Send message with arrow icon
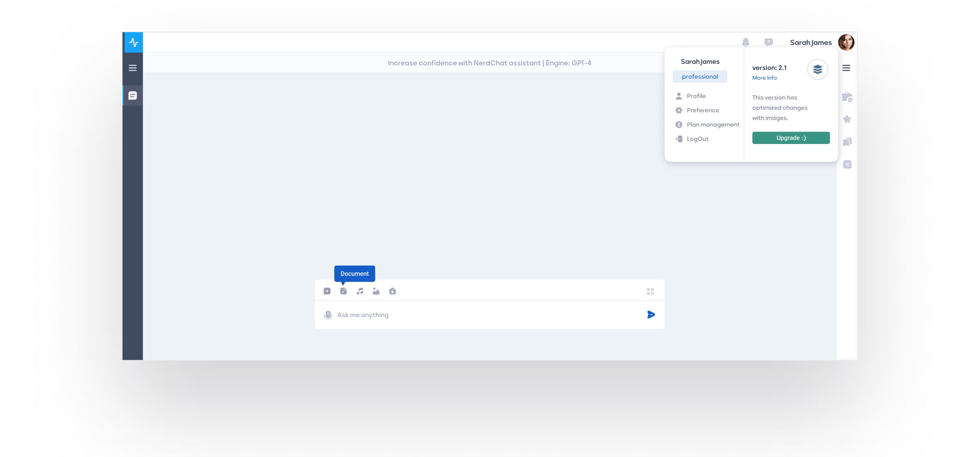The width and height of the screenshot is (980, 457). (651, 314)
